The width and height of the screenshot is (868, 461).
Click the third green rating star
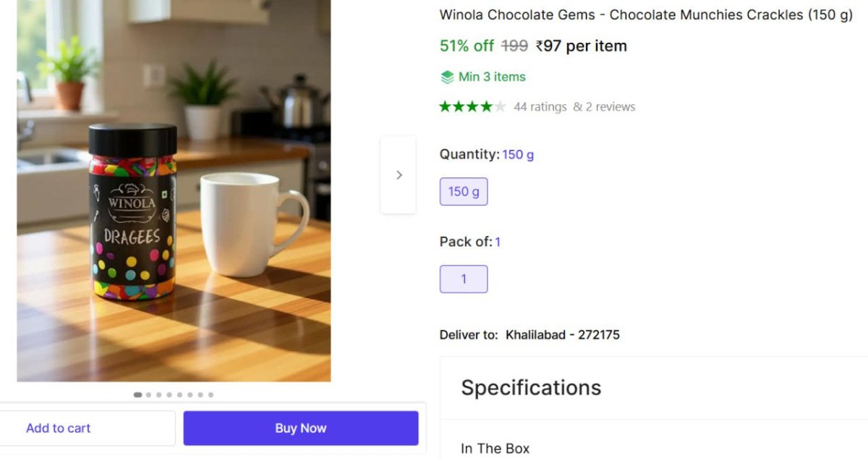pyautogui.click(x=473, y=106)
